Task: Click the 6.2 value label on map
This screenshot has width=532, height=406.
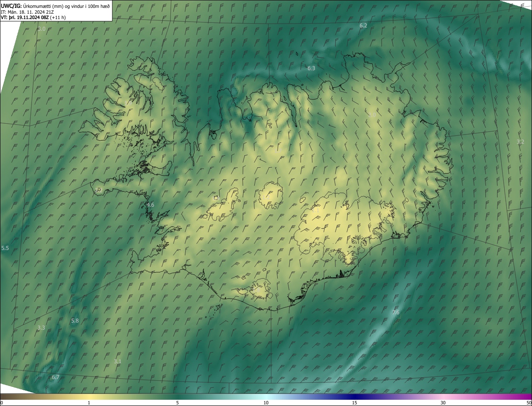Action: tap(363, 26)
